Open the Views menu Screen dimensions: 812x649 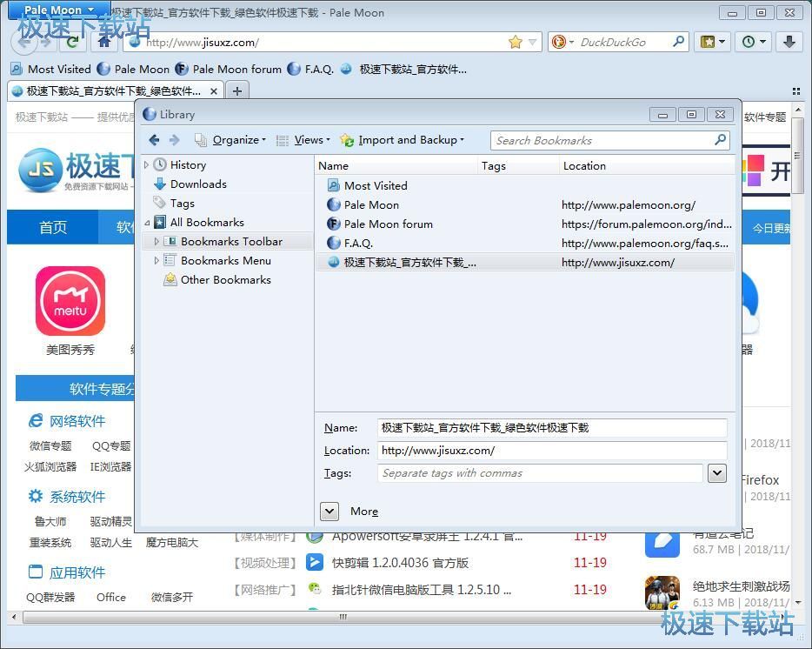[x=303, y=140]
